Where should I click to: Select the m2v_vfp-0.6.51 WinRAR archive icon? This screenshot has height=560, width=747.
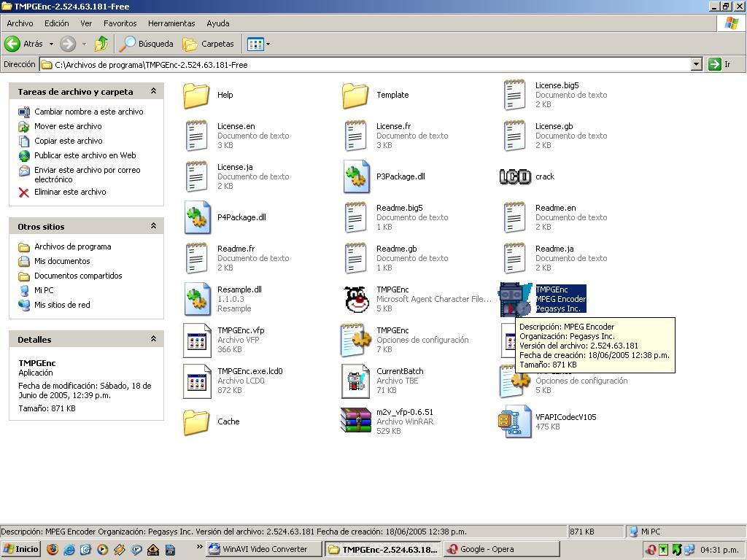coord(356,421)
